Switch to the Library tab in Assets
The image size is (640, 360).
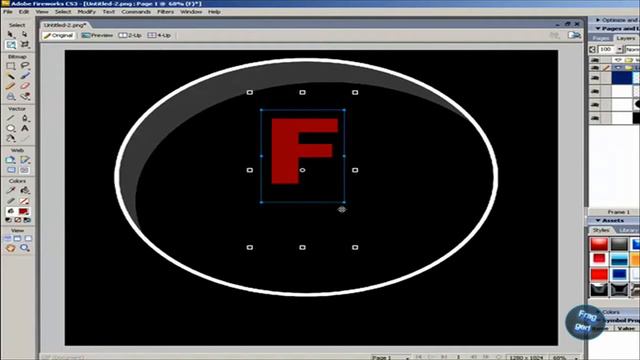point(628,231)
